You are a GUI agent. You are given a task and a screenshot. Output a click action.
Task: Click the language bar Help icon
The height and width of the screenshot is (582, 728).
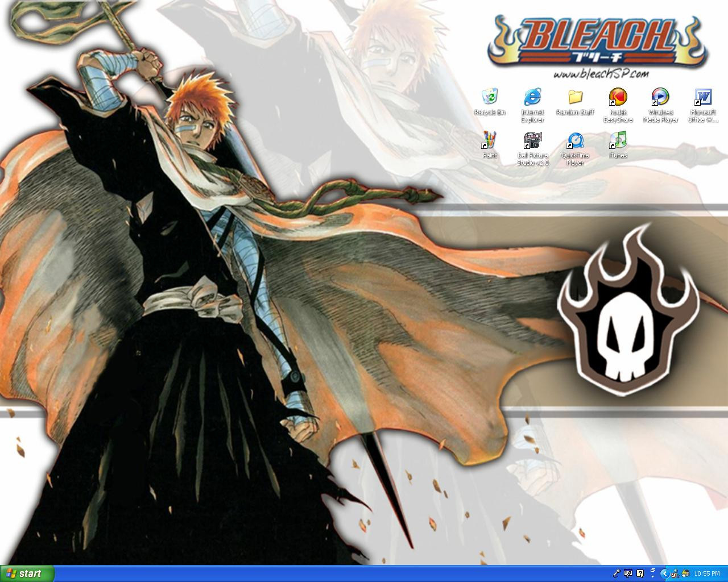click(x=640, y=573)
